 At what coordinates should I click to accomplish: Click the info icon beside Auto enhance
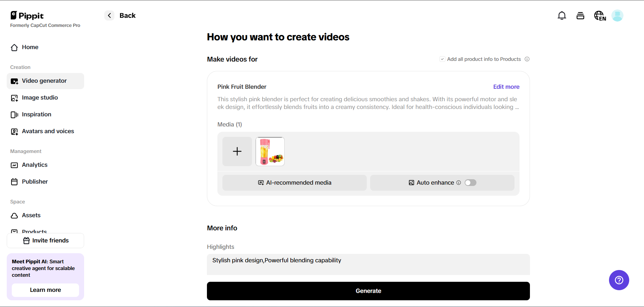(458, 183)
